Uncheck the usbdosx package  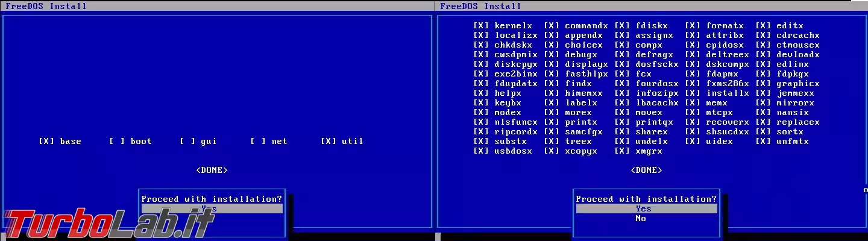481,151
